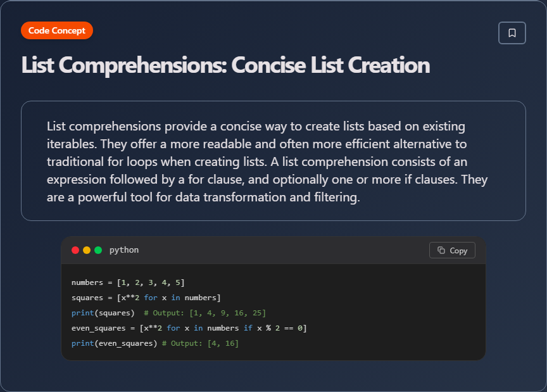Bookmark this code concept card

tap(512, 33)
